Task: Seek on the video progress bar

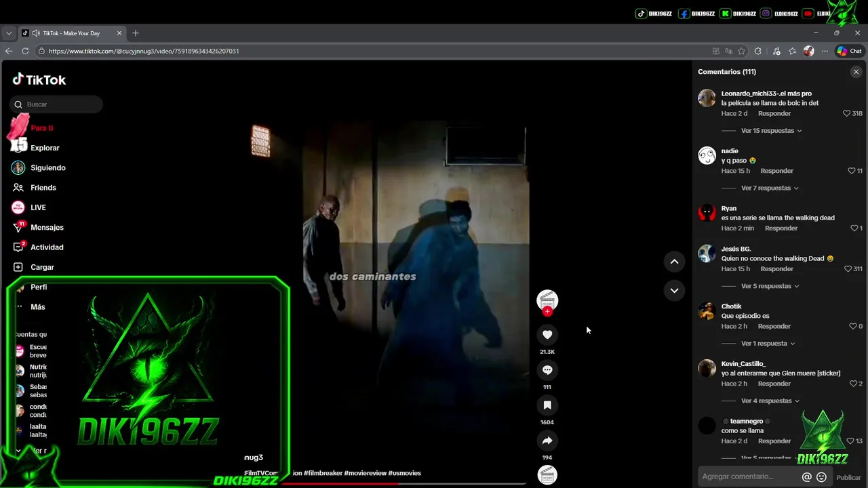Action: pos(404,483)
